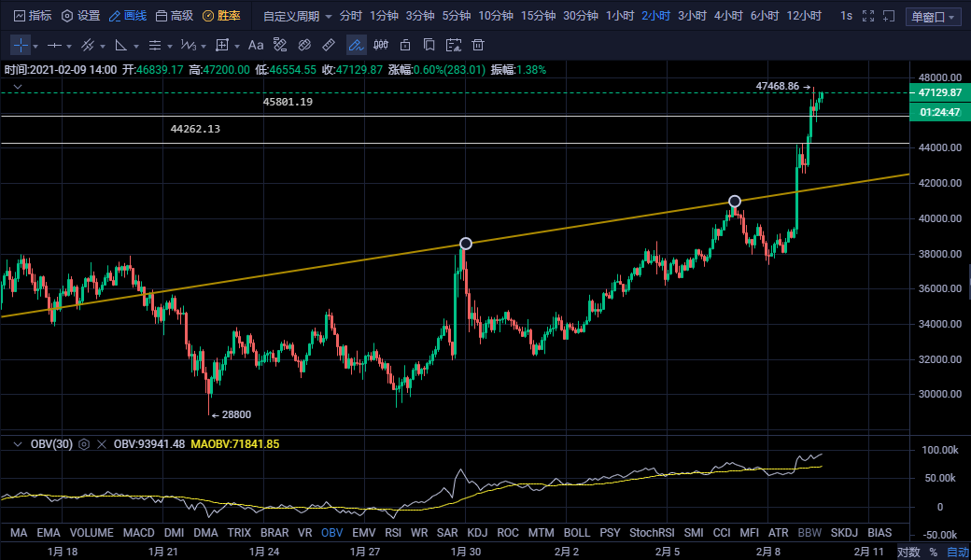
Task: Click the hide-drawings dashed box icon
Action: tap(454, 45)
